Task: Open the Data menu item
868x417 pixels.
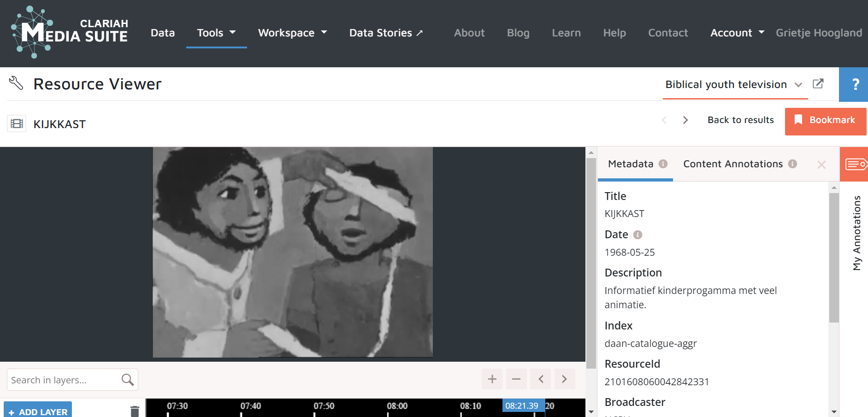Action: point(163,33)
